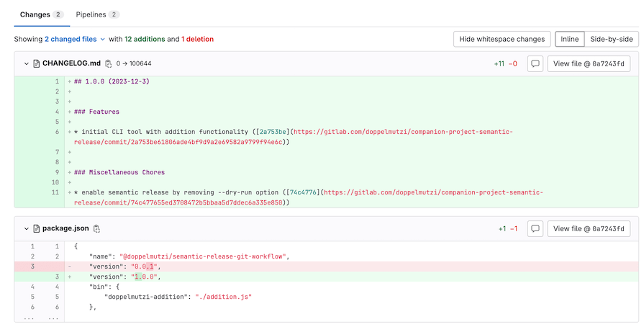The height and width of the screenshot is (327, 644).
Task: Expand hidden lines below package.json diff
Action: [x=39, y=318]
